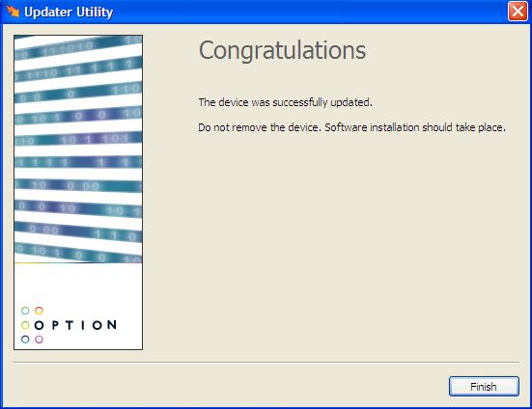Click the pink circle in Option logo

40,340
